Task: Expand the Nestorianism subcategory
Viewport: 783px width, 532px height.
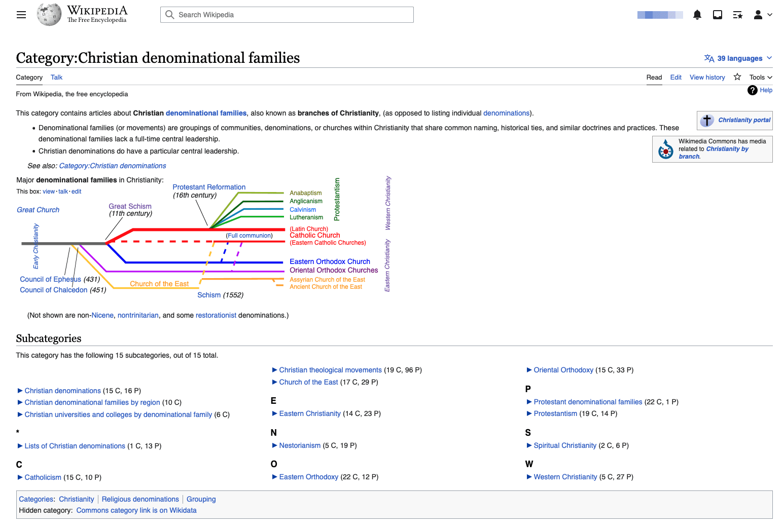Action: pos(275,445)
